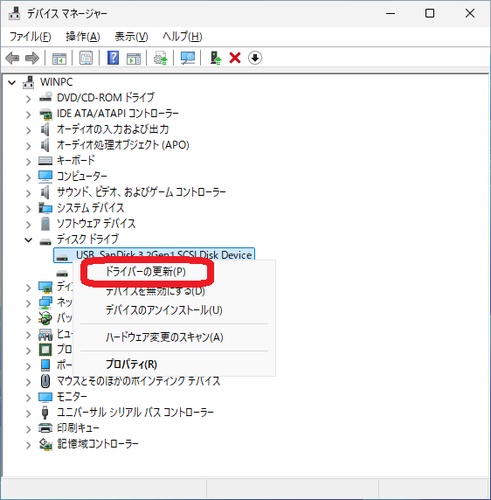Click the device manager icon in title bar

[x=14, y=13]
